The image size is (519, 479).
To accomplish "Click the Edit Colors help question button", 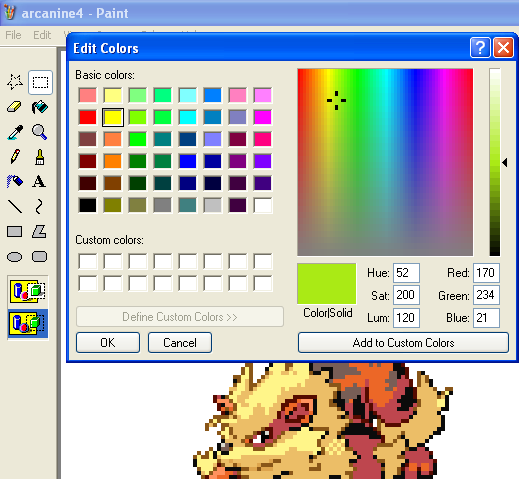I will [x=480, y=48].
